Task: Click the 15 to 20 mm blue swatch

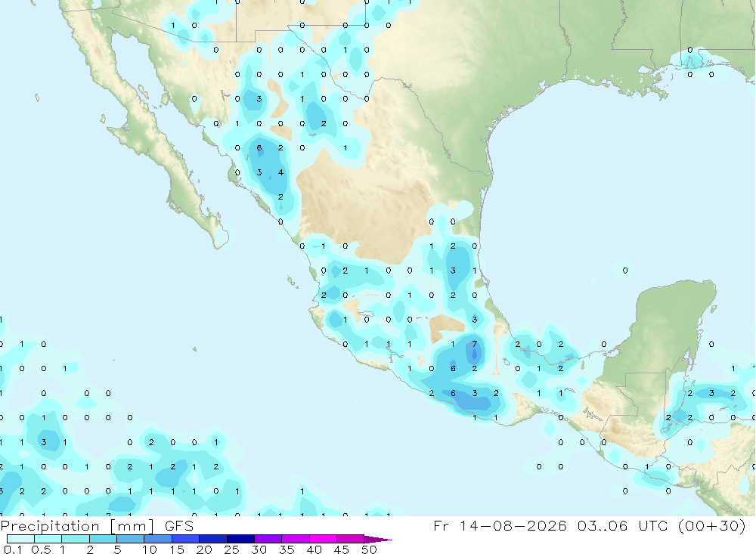Action: point(185,539)
